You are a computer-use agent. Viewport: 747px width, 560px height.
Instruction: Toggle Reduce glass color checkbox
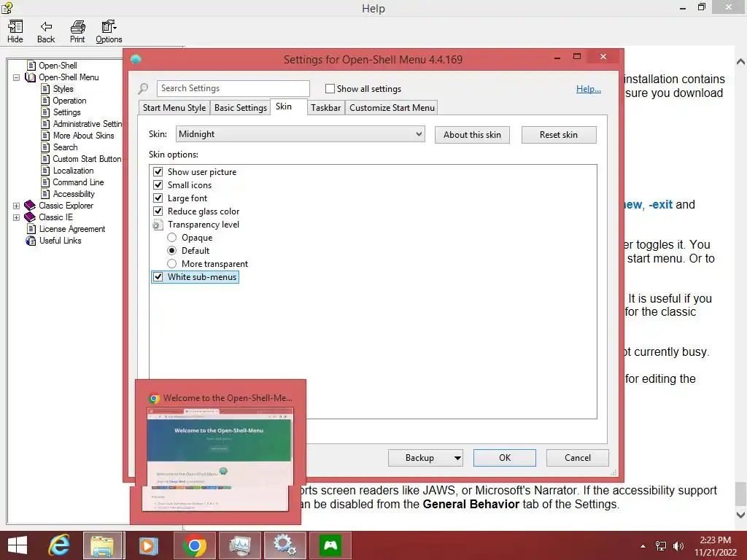[158, 211]
